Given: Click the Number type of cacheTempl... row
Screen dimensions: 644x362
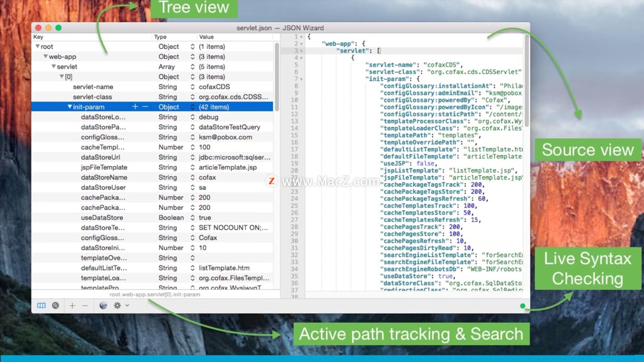Looking at the screenshot, I should point(171,147).
